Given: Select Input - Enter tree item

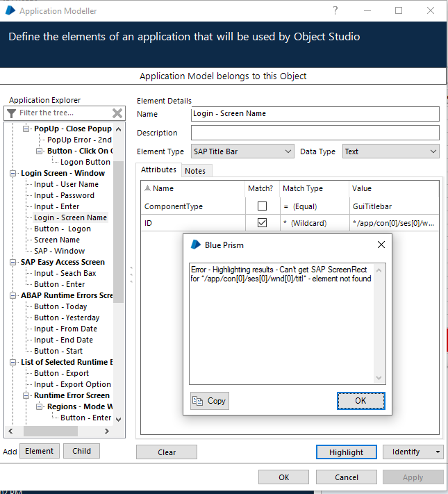Looking at the screenshot, I should [57, 206].
